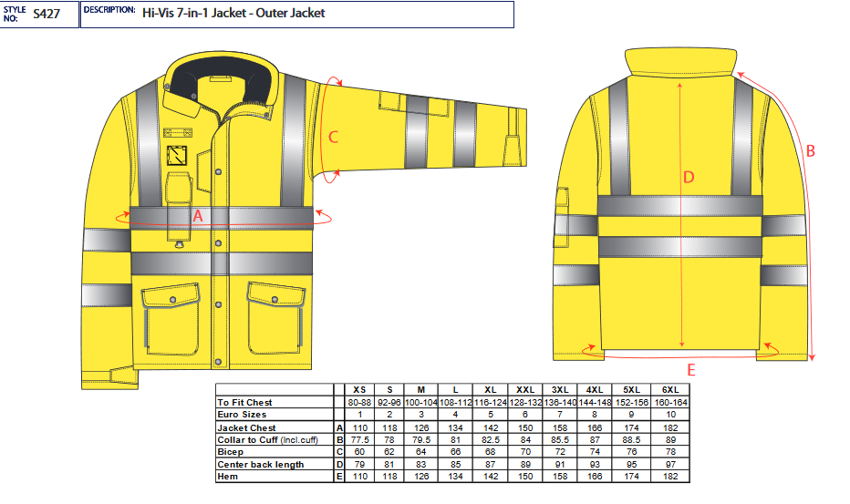850x504 pixels.
Task: Click the Collar to Cuff value 88.5
Action: click(631, 440)
